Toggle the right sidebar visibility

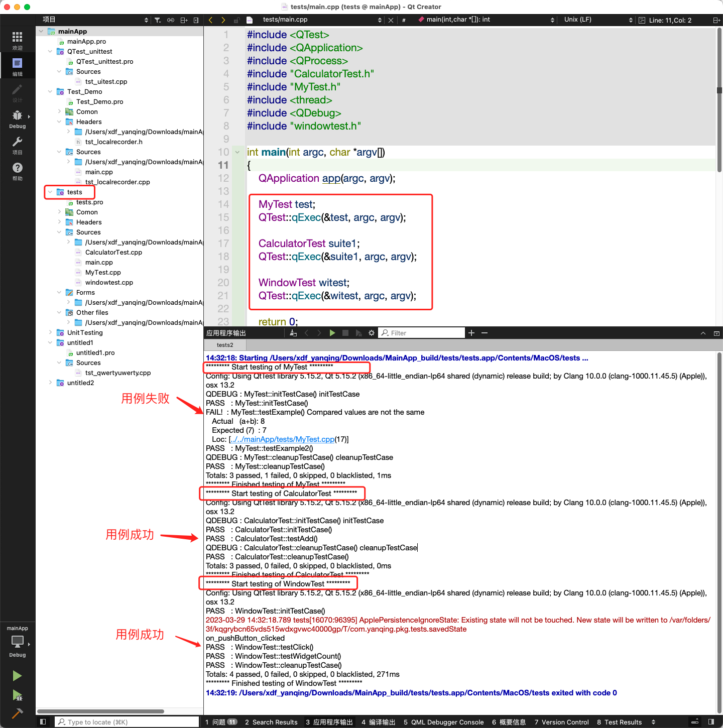point(711,722)
